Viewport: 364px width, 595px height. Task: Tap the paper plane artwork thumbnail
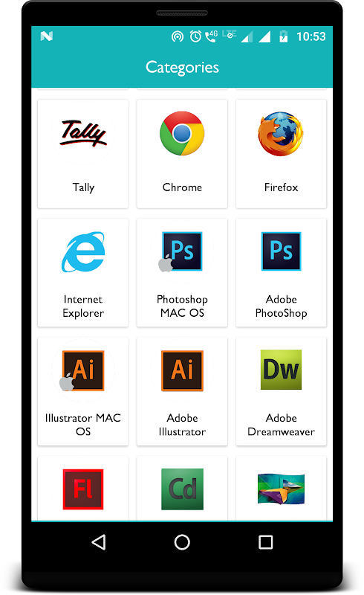point(281,489)
